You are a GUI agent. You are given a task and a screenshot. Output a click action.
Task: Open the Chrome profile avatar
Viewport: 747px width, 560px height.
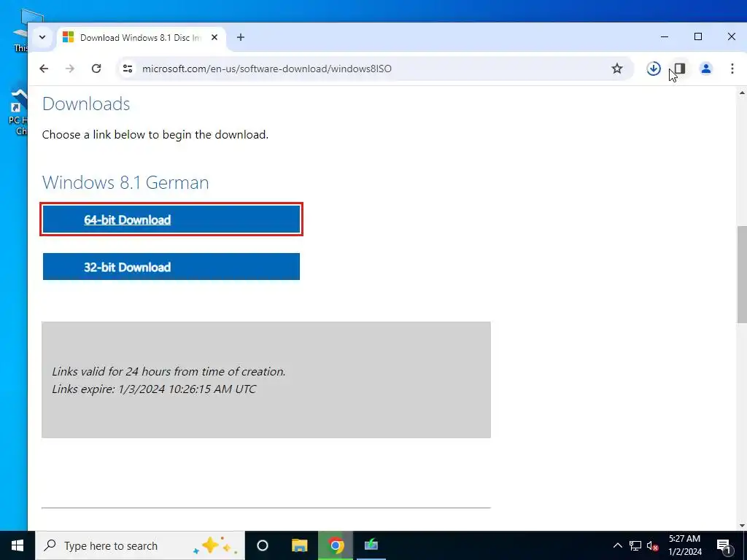pyautogui.click(x=706, y=69)
